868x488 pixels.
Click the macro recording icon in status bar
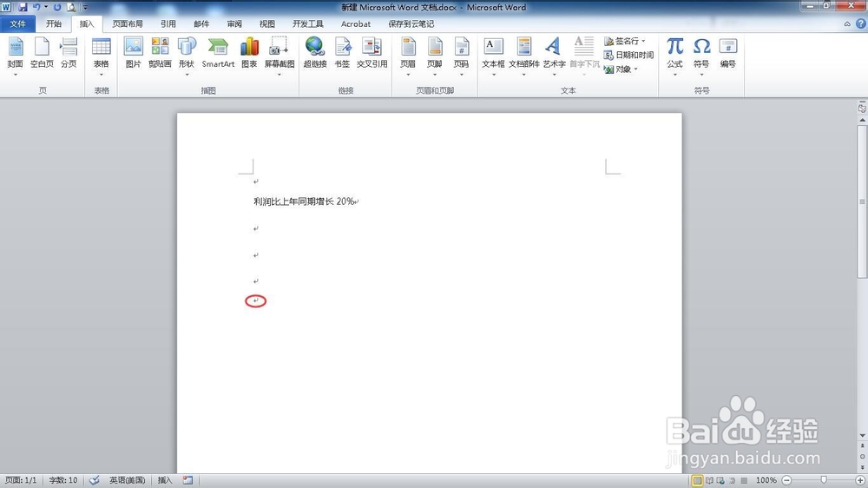(188, 480)
